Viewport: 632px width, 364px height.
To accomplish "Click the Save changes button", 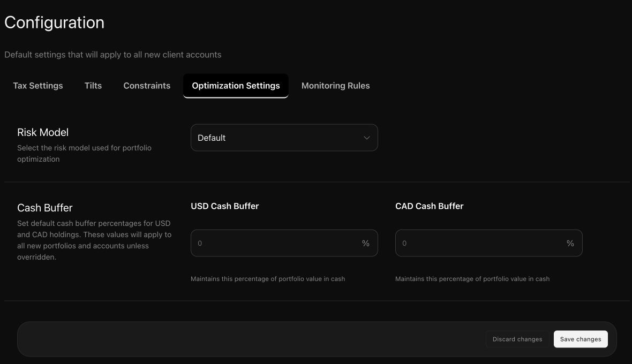I will (581, 339).
